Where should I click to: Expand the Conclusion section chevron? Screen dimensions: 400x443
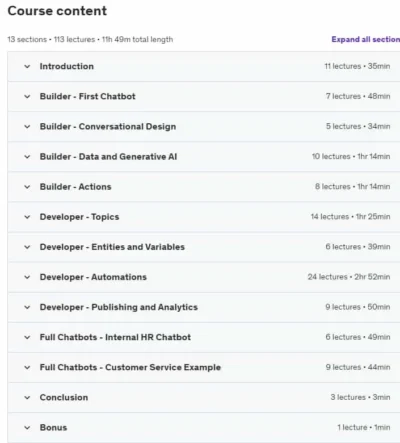click(x=27, y=397)
